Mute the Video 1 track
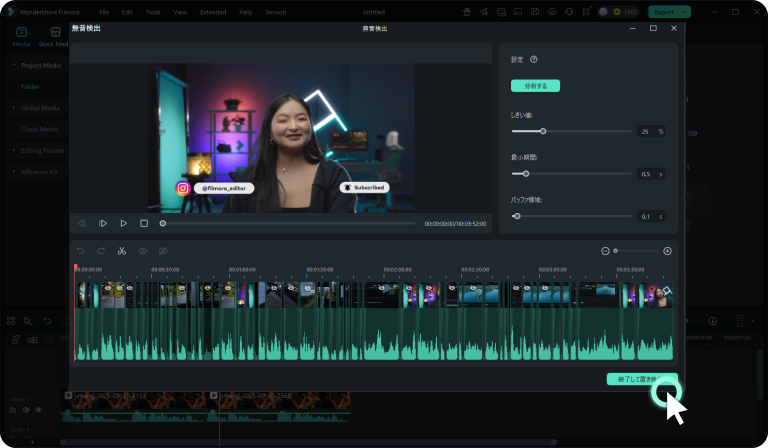The width and height of the screenshot is (768, 448). click(x=26, y=410)
